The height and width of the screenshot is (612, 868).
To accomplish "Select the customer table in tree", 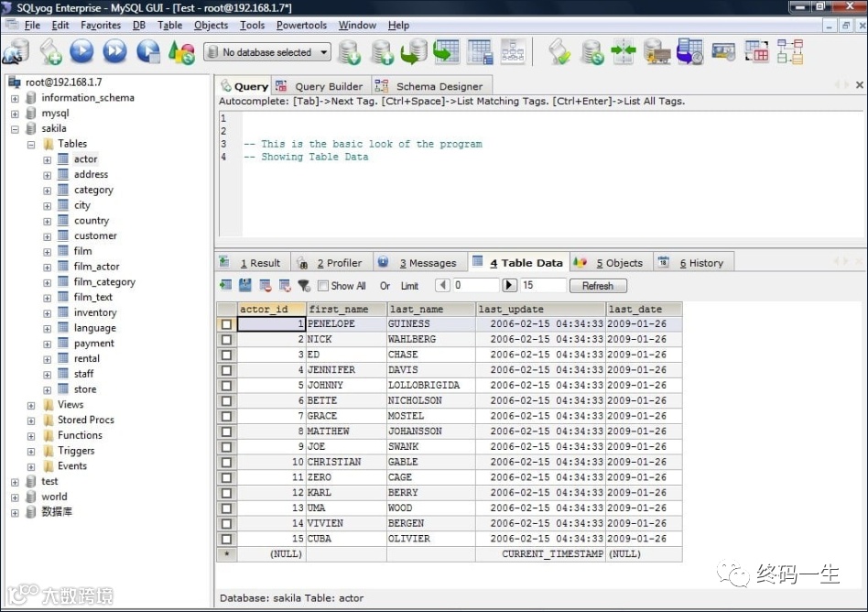I will point(95,235).
